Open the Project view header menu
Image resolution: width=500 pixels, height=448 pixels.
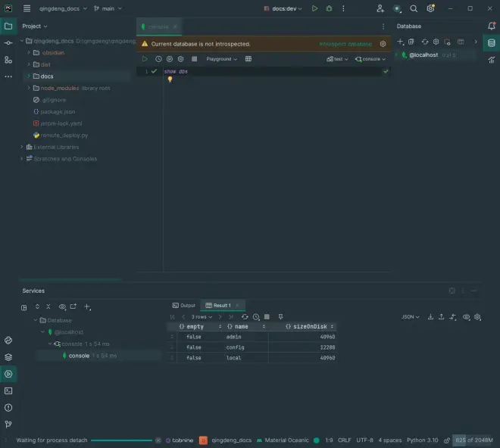[34, 26]
